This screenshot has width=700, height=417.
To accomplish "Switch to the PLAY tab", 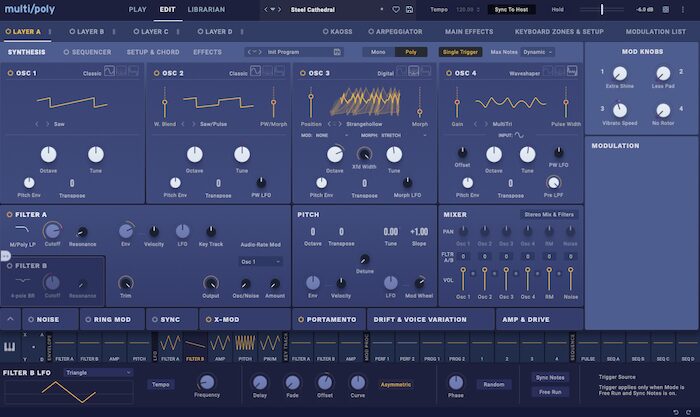I will (138, 9).
